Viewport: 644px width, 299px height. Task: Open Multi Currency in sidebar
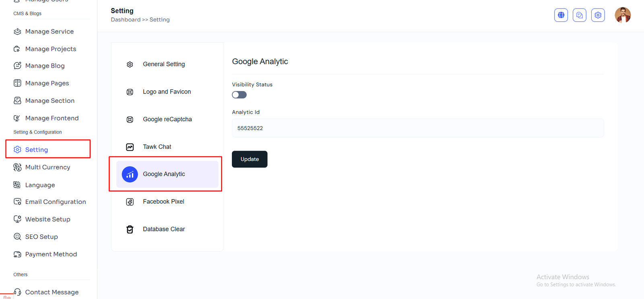pyautogui.click(x=47, y=167)
